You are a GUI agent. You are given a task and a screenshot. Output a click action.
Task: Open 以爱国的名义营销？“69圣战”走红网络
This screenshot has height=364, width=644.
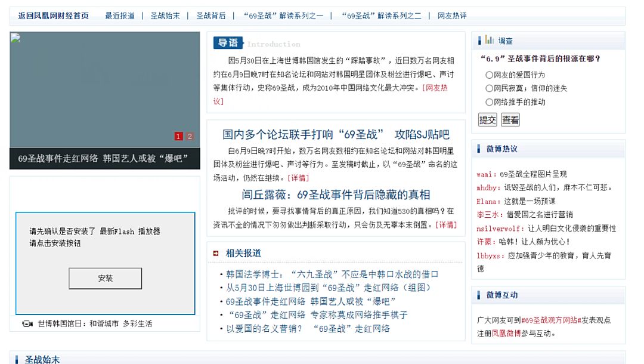[x=308, y=329]
